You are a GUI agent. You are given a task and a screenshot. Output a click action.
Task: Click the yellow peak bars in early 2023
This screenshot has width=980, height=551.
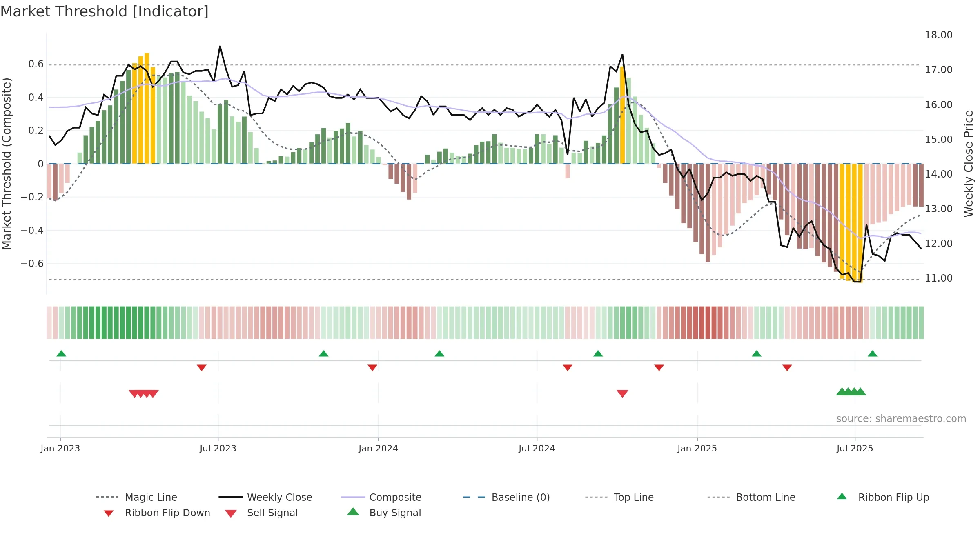[144, 109]
